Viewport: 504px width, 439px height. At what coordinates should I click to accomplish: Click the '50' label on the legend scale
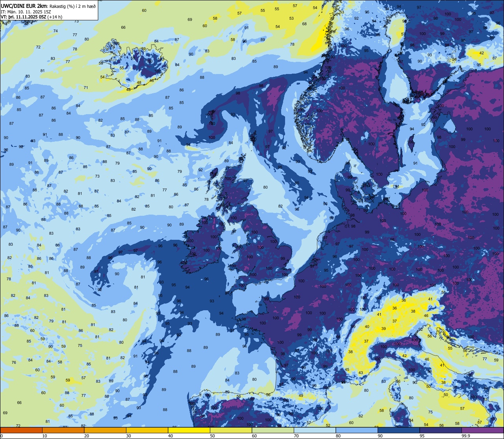[x=212, y=436]
